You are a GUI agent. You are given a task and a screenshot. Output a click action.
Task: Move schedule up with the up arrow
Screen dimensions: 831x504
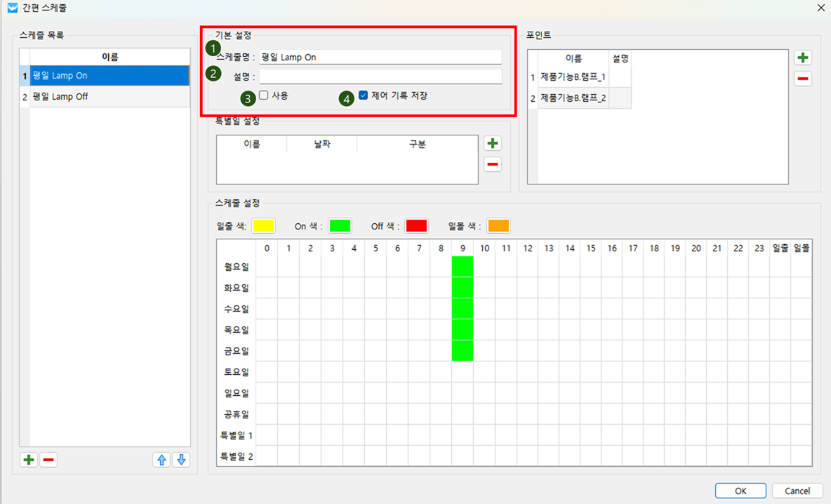(161, 460)
